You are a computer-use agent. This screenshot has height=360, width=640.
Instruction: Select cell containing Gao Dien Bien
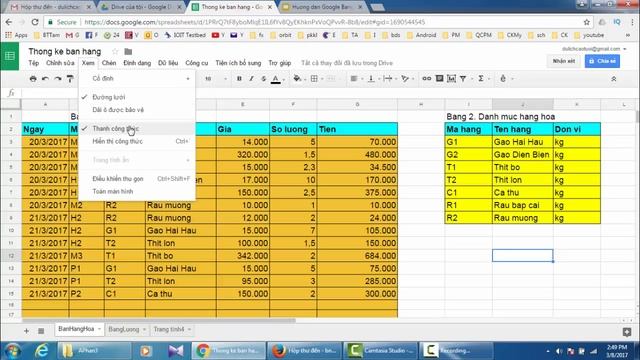click(x=522, y=155)
